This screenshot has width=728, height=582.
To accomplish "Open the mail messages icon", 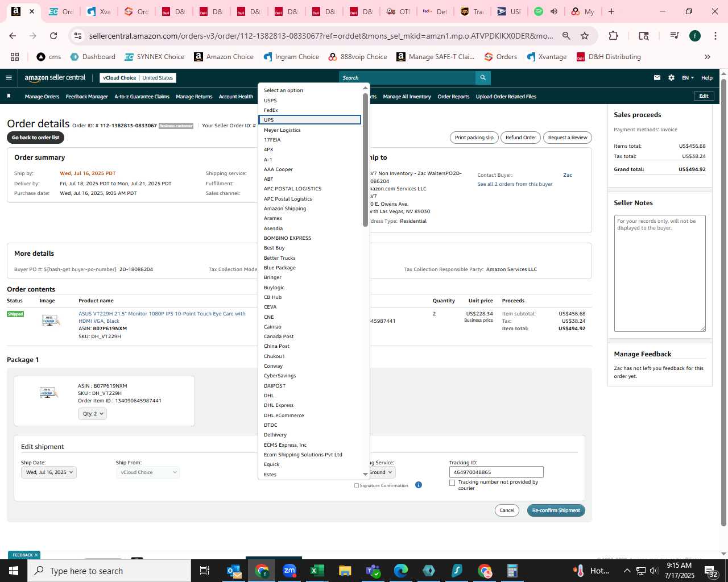I will click(657, 78).
